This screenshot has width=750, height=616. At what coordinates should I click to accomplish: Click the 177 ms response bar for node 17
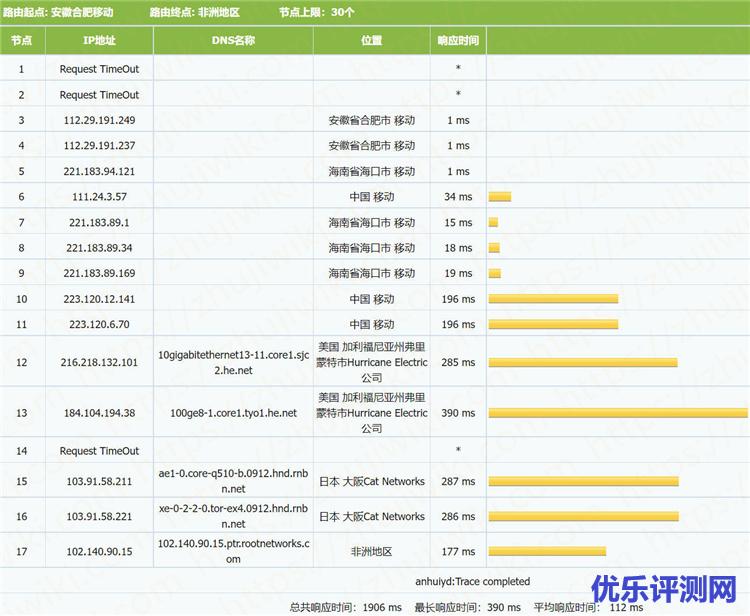click(547, 551)
